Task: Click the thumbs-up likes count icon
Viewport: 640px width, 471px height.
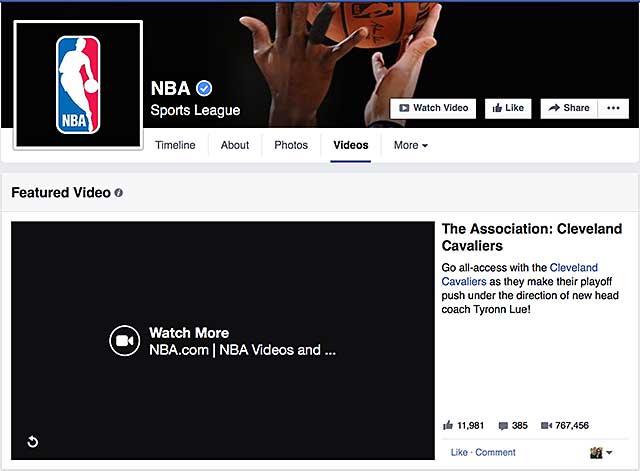Action: click(x=448, y=425)
